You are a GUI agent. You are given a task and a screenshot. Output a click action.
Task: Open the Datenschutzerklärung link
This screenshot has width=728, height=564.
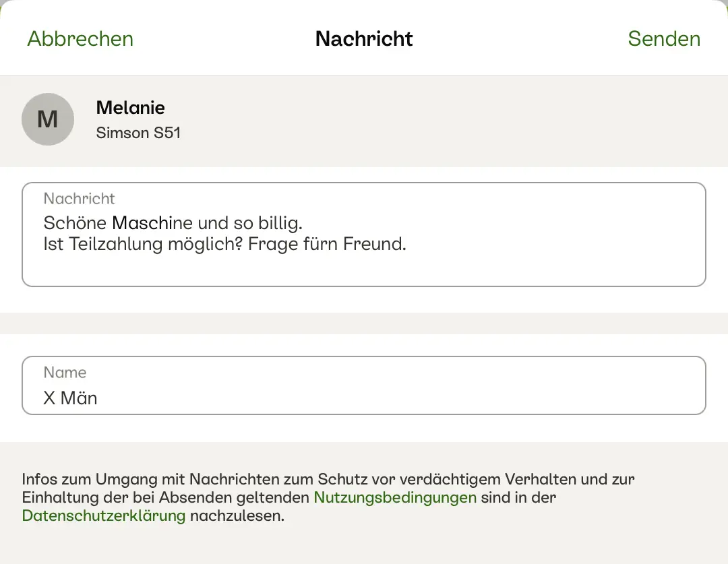pyautogui.click(x=104, y=516)
